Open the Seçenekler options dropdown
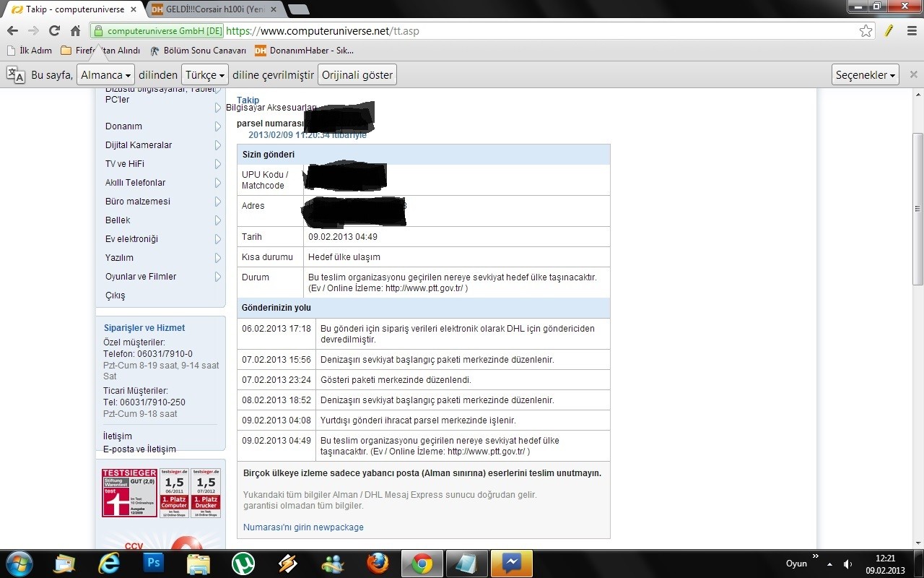The height and width of the screenshot is (578, 924). pyautogui.click(x=866, y=74)
